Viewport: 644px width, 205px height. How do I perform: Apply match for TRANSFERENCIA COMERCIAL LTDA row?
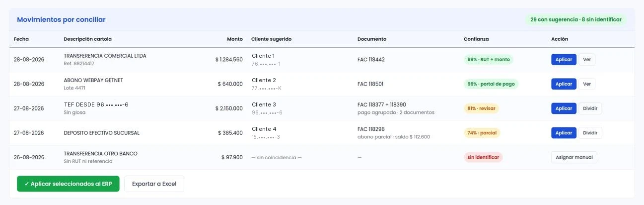[564, 60]
